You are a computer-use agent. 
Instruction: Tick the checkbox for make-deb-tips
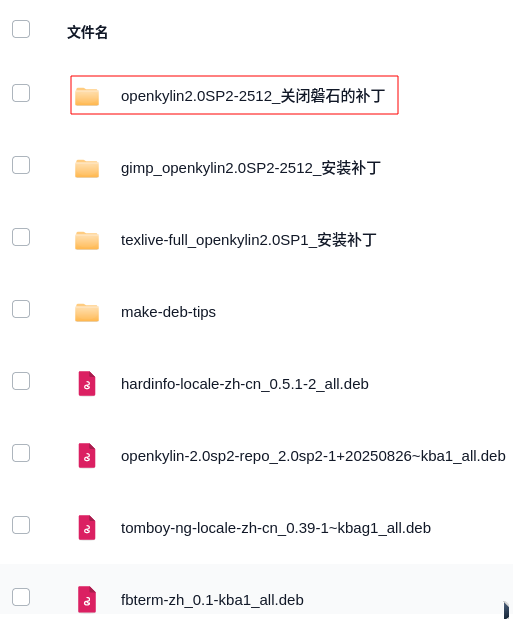21,309
